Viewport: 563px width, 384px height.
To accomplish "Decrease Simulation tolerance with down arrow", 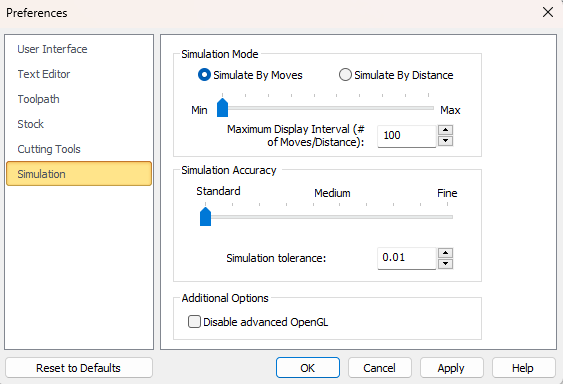I will tap(446, 264).
